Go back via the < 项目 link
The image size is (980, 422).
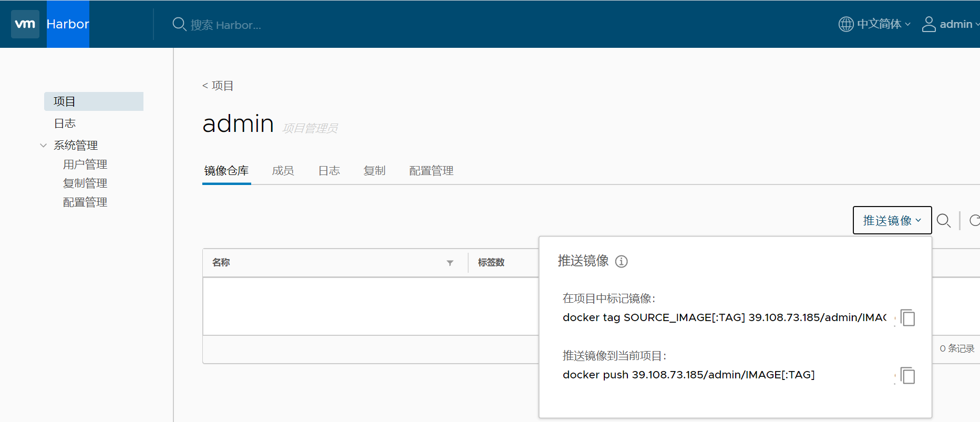pos(218,86)
